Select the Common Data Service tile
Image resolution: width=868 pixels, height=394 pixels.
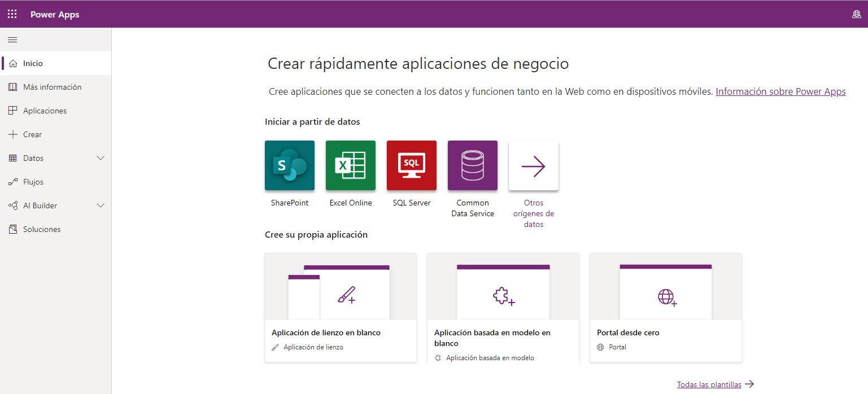click(x=473, y=165)
